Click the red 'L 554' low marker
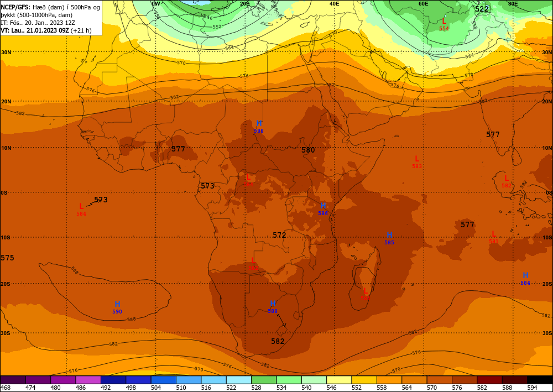 444,24
